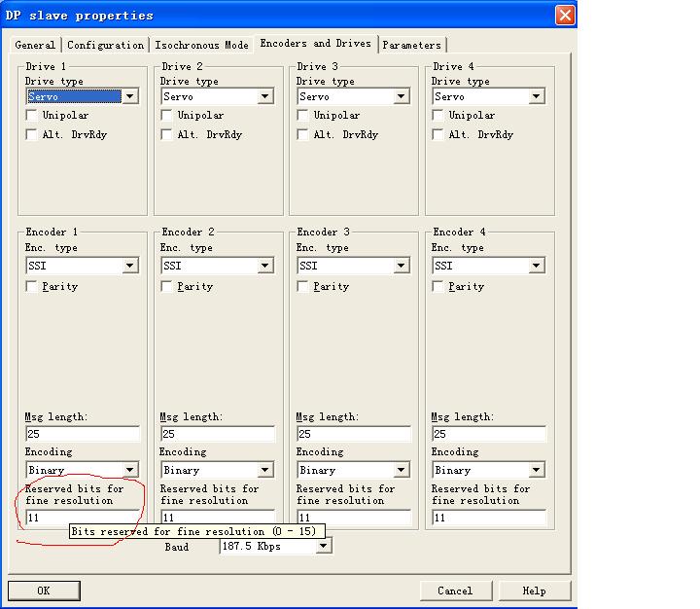Toggle Parity for Encoder 2
This screenshot has height=609, width=700.
[166, 286]
